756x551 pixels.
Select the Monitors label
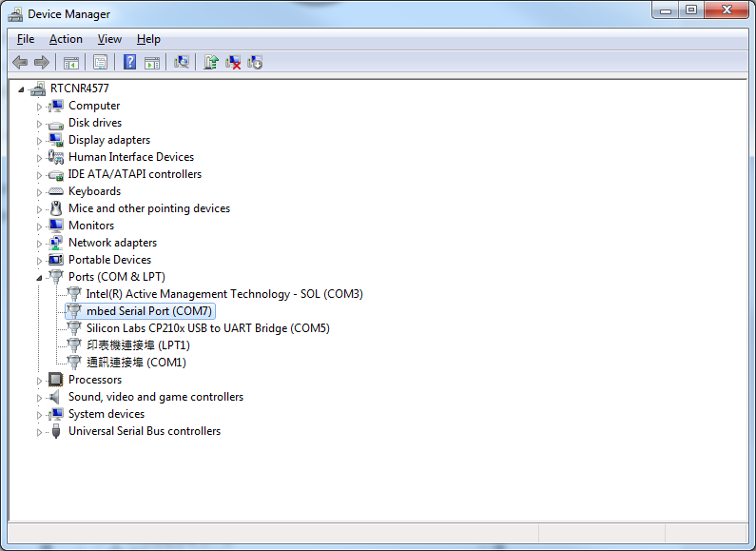[91, 226]
